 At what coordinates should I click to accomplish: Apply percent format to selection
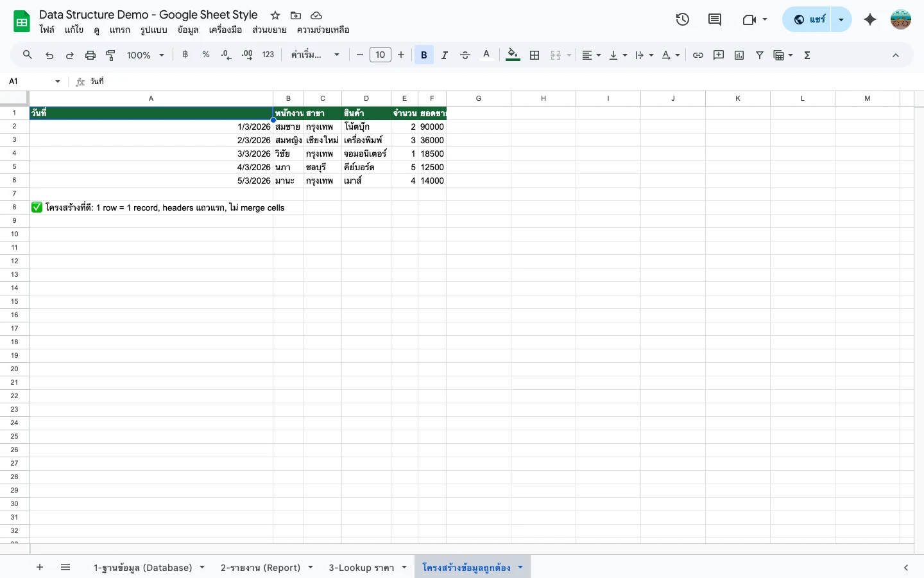point(206,55)
